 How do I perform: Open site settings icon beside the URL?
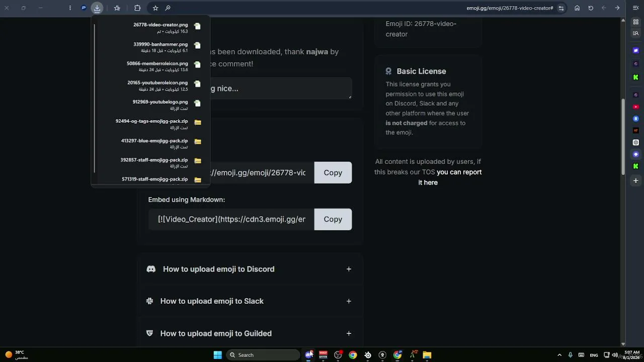coord(561,8)
